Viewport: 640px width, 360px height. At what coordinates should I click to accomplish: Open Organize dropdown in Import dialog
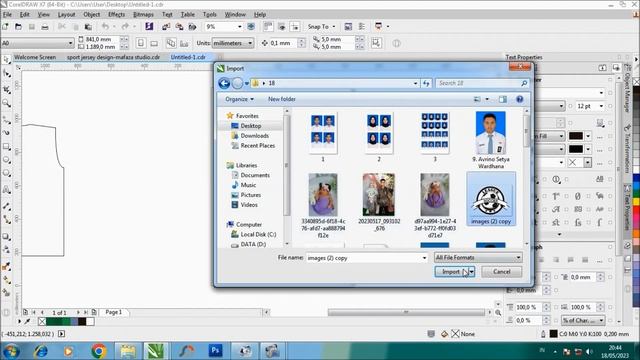tap(239, 99)
